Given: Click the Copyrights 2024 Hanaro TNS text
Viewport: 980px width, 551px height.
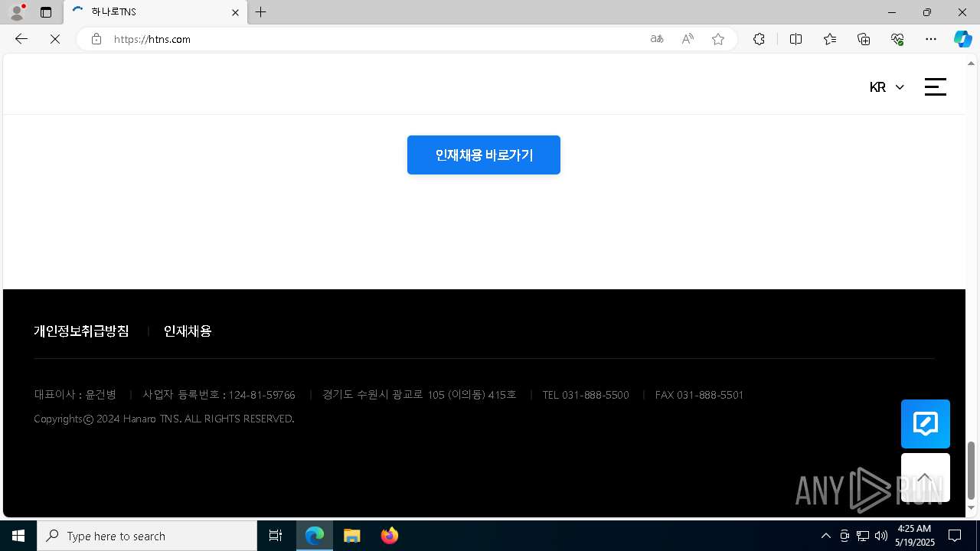Looking at the screenshot, I should click(164, 419).
